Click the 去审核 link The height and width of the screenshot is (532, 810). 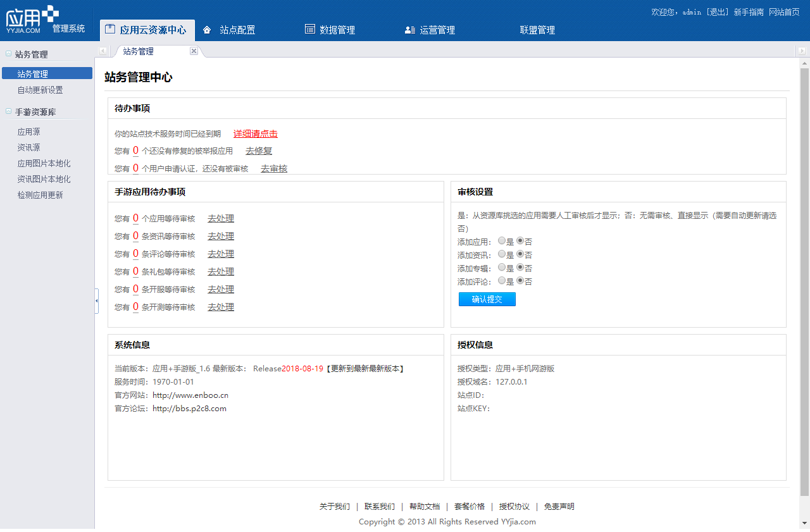(274, 168)
